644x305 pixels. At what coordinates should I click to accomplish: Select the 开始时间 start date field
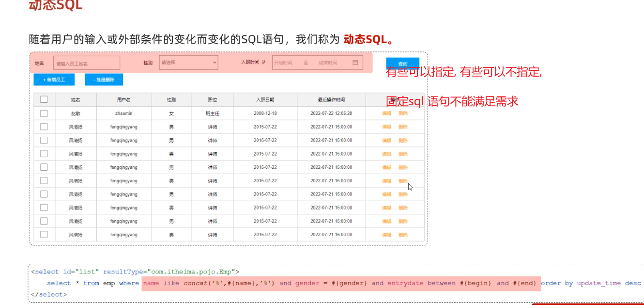point(283,63)
